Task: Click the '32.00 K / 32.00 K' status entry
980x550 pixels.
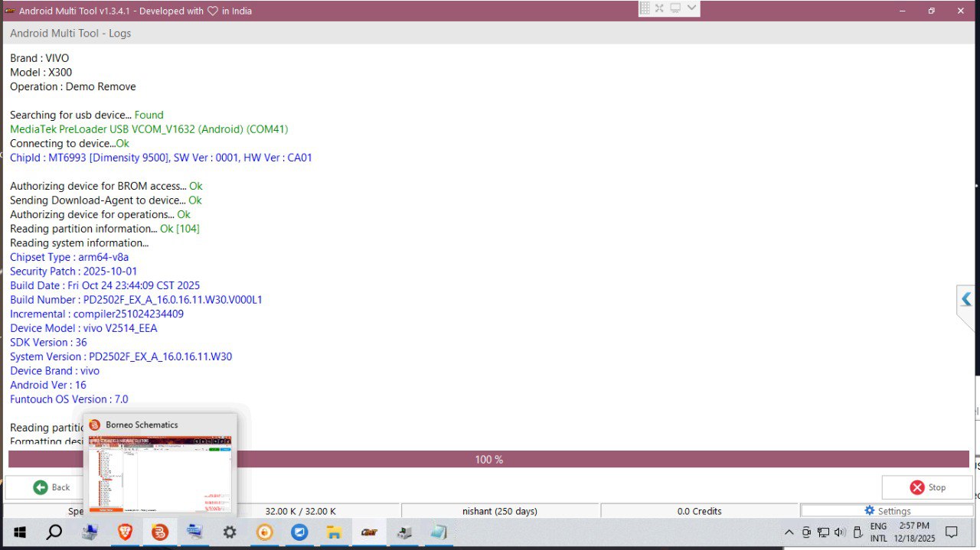Action: pos(300,511)
